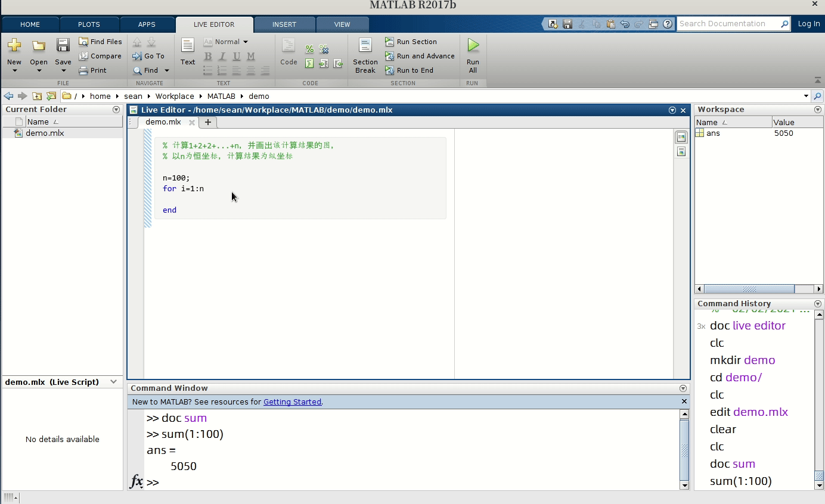The image size is (825, 504).
Task: Click the quick access paste icon
Action: click(x=610, y=24)
